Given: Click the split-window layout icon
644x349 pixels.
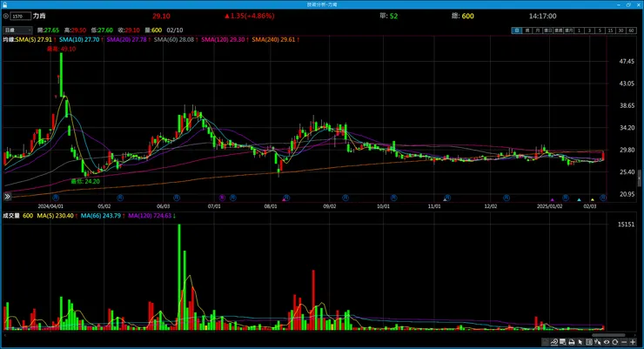Looking at the screenshot, I should (x=589, y=342).
